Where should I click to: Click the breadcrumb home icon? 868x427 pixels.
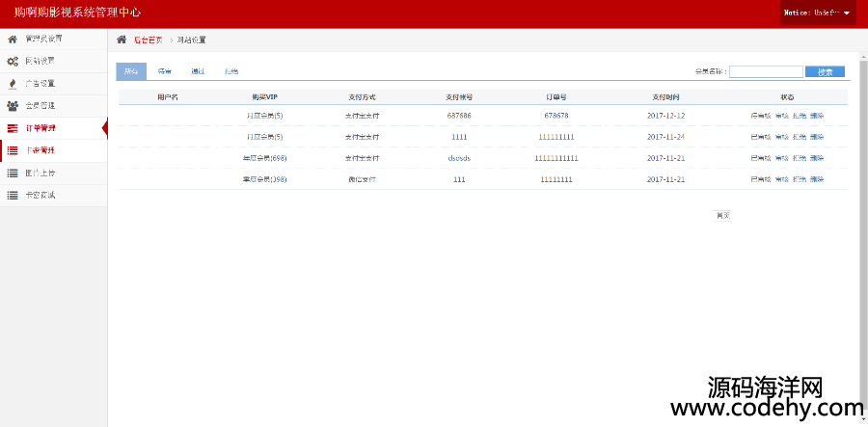point(122,40)
